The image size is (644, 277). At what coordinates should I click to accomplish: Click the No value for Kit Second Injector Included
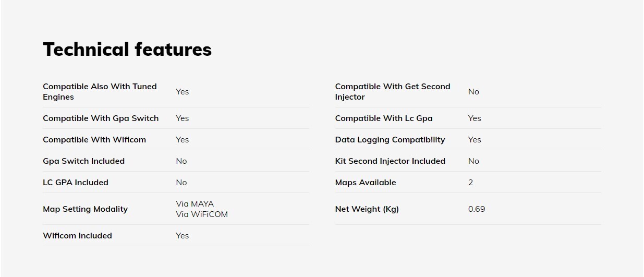473,161
